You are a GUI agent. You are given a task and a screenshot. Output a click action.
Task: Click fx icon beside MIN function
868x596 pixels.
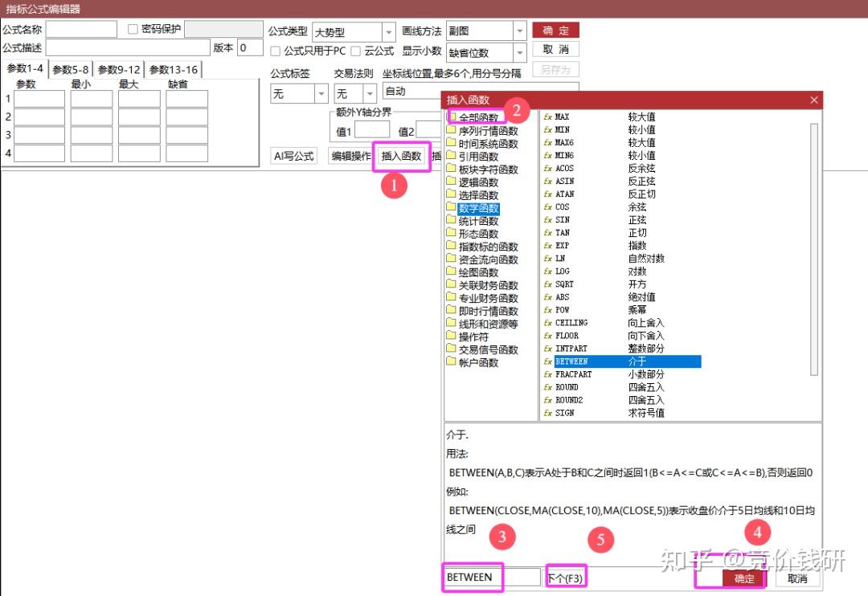tap(547, 129)
